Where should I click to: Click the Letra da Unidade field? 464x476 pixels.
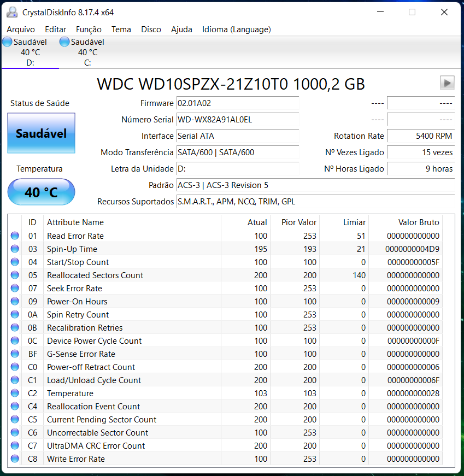[x=238, y=169]
